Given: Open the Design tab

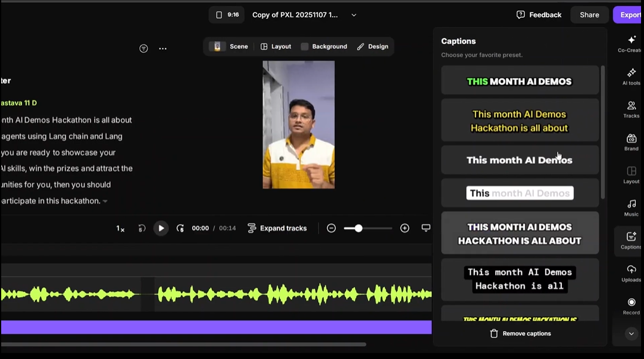Looking at the screenshot, I should click(373, 46).
